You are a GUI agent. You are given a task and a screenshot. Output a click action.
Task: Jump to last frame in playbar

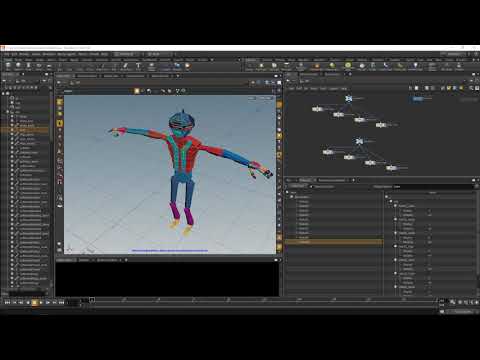tap(61, 302)
